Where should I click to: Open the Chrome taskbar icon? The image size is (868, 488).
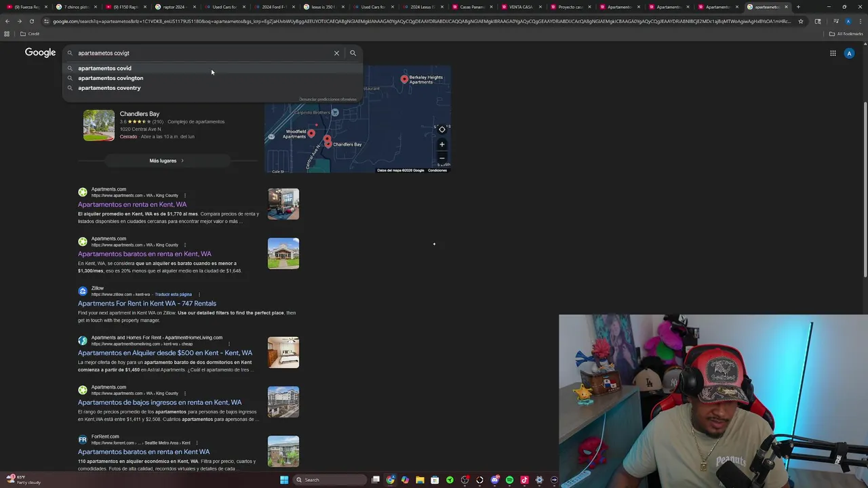click(x=391, y=480)
